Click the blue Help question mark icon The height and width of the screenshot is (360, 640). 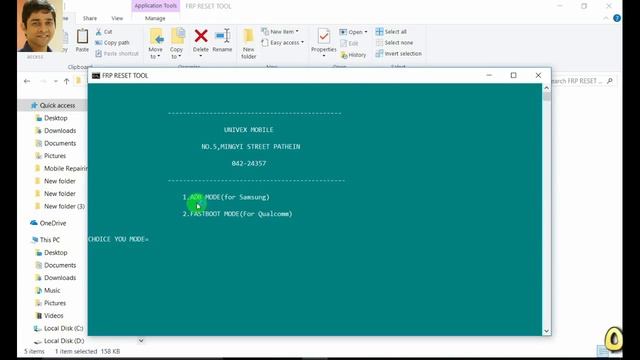[x=617, y=18]
